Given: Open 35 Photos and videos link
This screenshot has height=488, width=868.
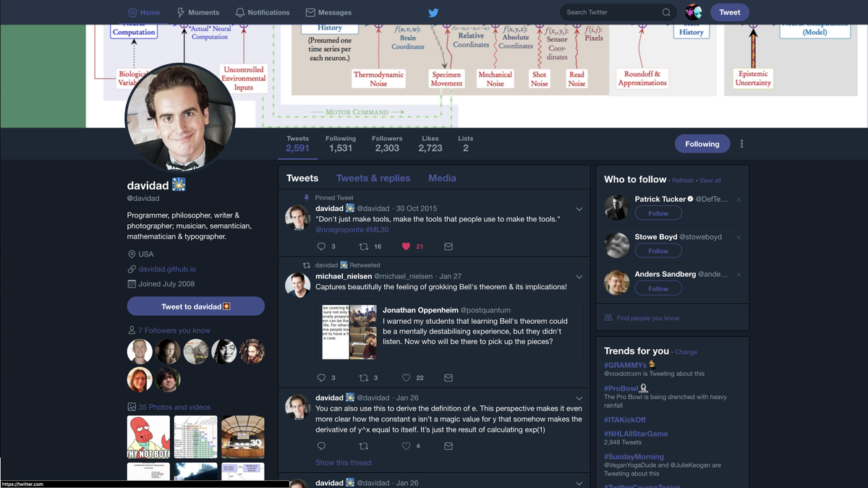Looking at the screenshot, I should 174,407.
